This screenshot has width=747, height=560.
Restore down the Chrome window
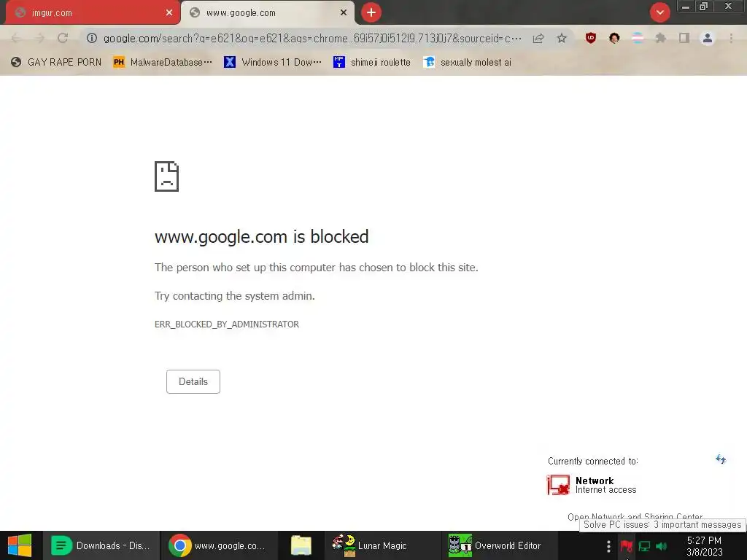[x=704, y=7]
